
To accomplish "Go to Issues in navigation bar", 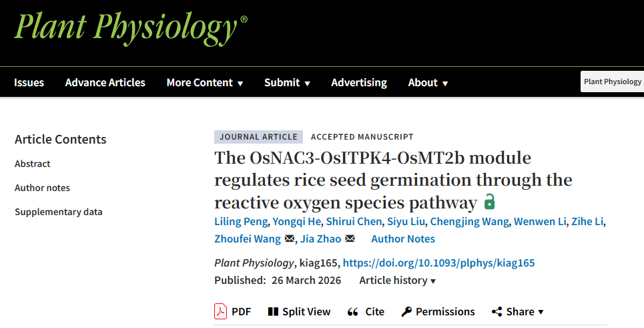I will 29,83.
